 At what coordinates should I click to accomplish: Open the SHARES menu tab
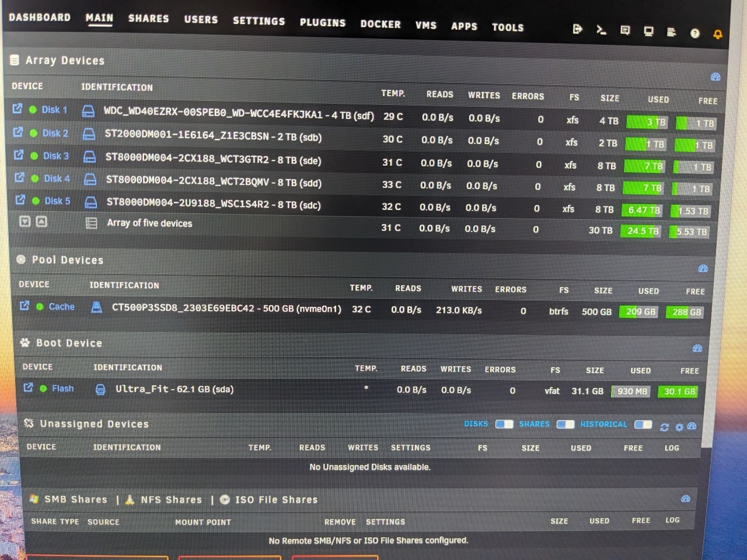pos(148,19)
